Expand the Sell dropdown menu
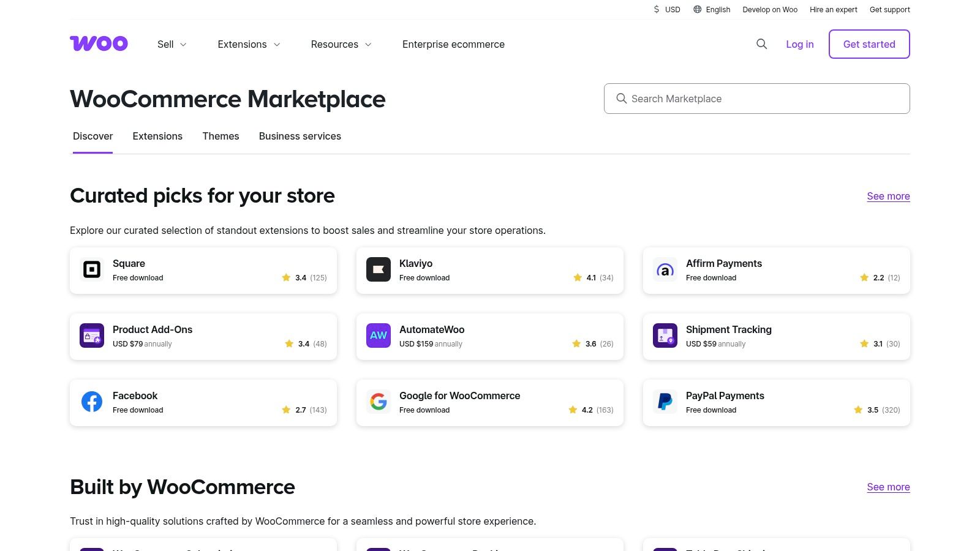The image size is (980, 551). [x=171, y=44]
